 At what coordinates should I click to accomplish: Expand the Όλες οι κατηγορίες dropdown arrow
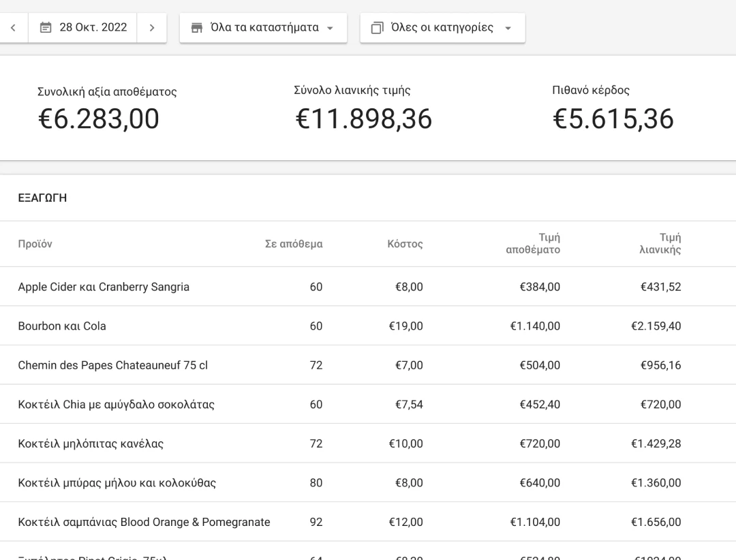pos(507,29)
